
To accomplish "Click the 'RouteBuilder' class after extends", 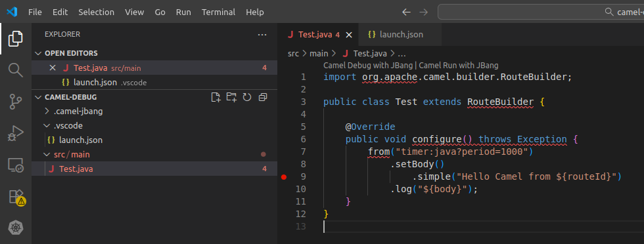I will (x=501, y=102).
